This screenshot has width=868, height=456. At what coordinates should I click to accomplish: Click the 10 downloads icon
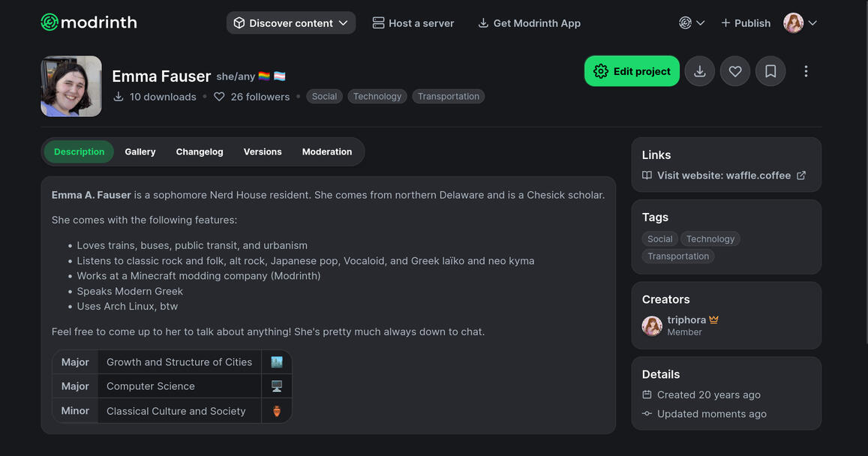[119, 96]
